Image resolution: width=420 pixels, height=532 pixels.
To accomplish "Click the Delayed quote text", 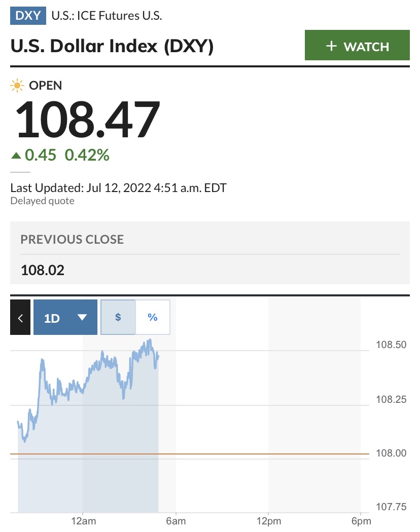I will pyautogui.click(x=42, y=201).
